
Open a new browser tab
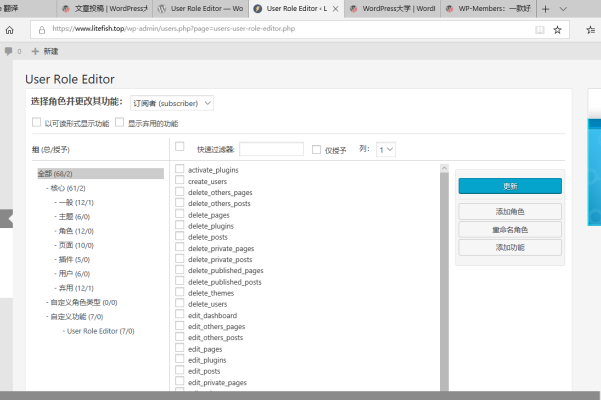(545, 9)
